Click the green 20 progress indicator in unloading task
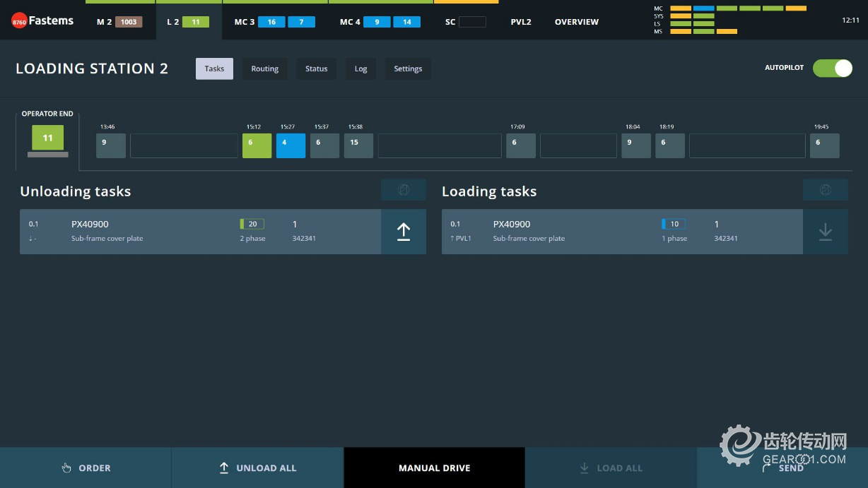The height and width of the screenshot is (488, 868). (252, 224)
